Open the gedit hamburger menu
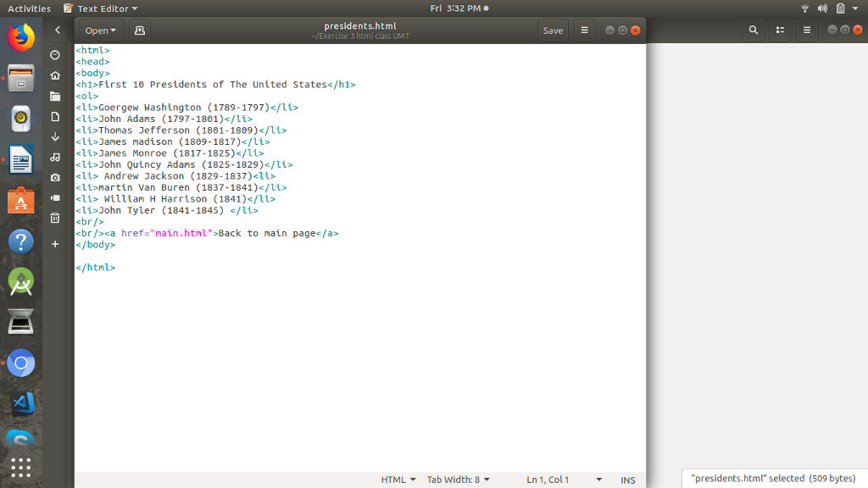868x488 pixels. pyautogui.click(x=585, y=30)
